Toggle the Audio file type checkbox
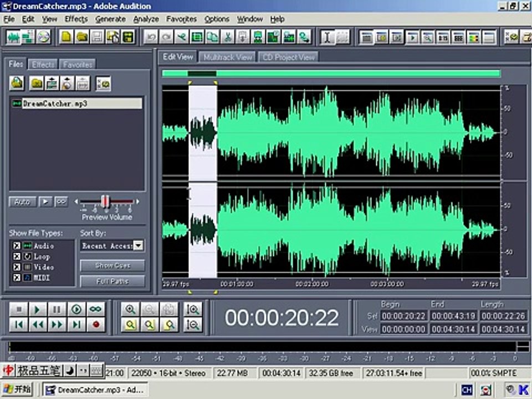The height and width of the screenshot is (399, 532). click(17, 245)
